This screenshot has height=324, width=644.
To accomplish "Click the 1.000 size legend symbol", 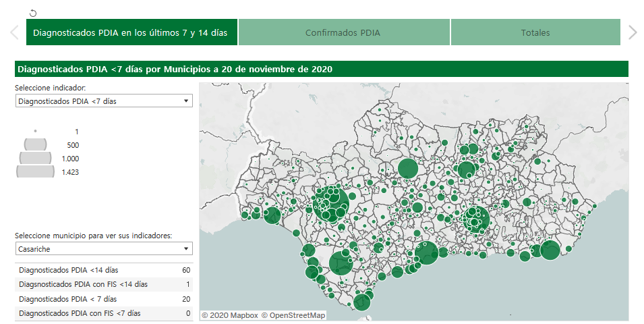I will tap(35, 158).
